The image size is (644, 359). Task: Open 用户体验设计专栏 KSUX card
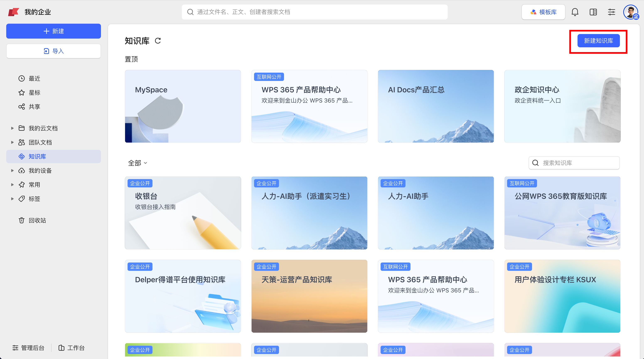coord(562,296)
